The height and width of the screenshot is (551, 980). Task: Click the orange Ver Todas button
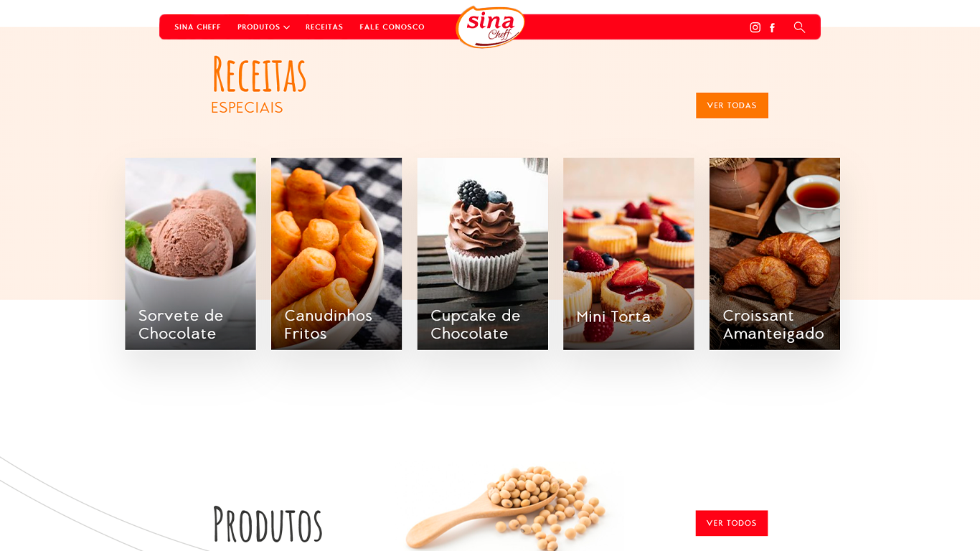point(732,105)
